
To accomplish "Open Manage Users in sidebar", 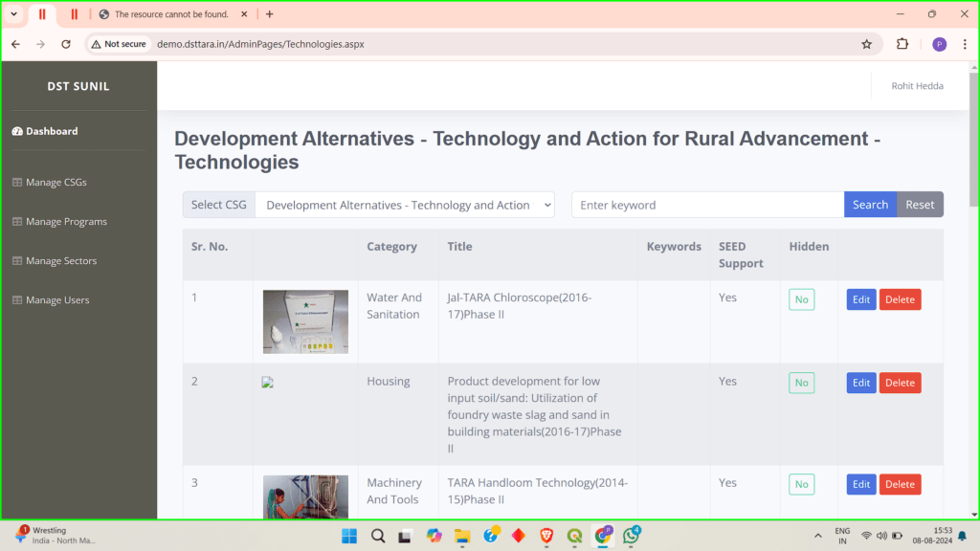I will pos(51,300).
